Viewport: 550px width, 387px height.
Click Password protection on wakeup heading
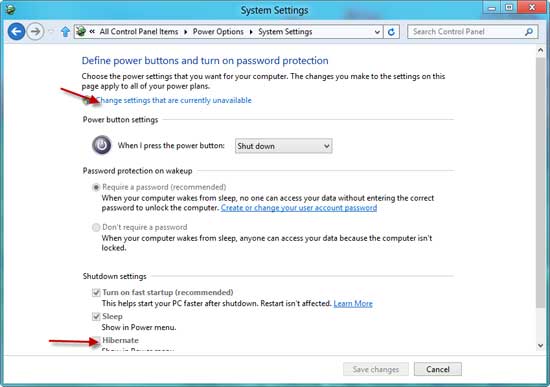pos(138,171)
